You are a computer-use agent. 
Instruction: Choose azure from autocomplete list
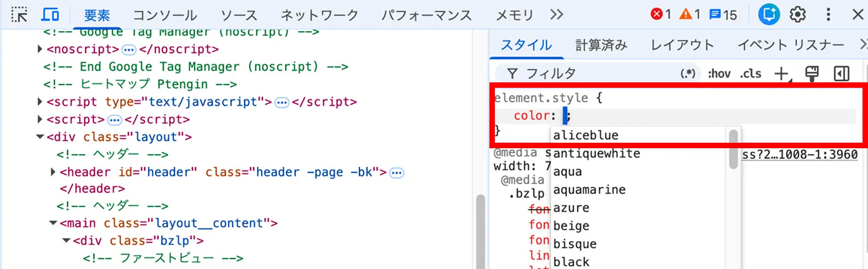[x=639, y=208]
